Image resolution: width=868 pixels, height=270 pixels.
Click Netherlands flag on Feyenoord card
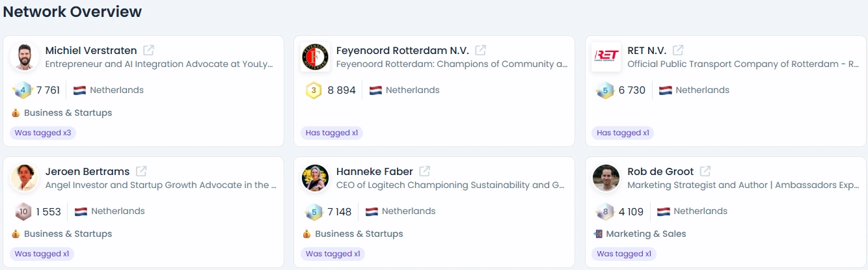(376, 90)
